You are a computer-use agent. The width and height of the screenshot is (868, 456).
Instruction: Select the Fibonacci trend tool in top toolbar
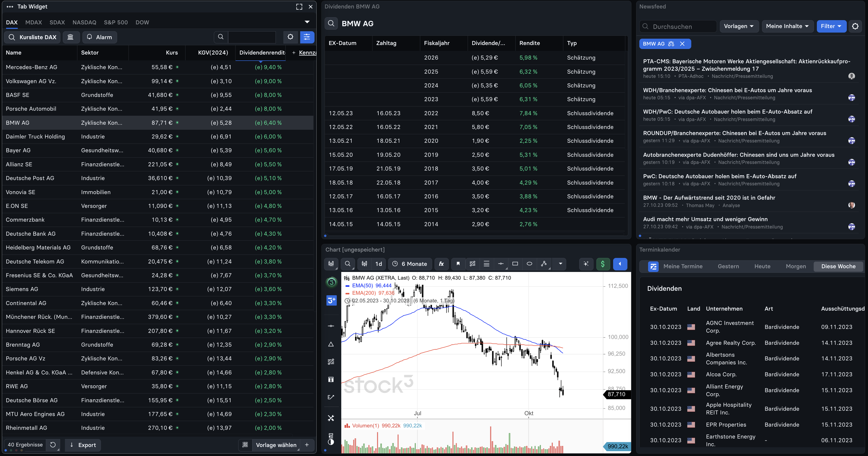[472, 264]
